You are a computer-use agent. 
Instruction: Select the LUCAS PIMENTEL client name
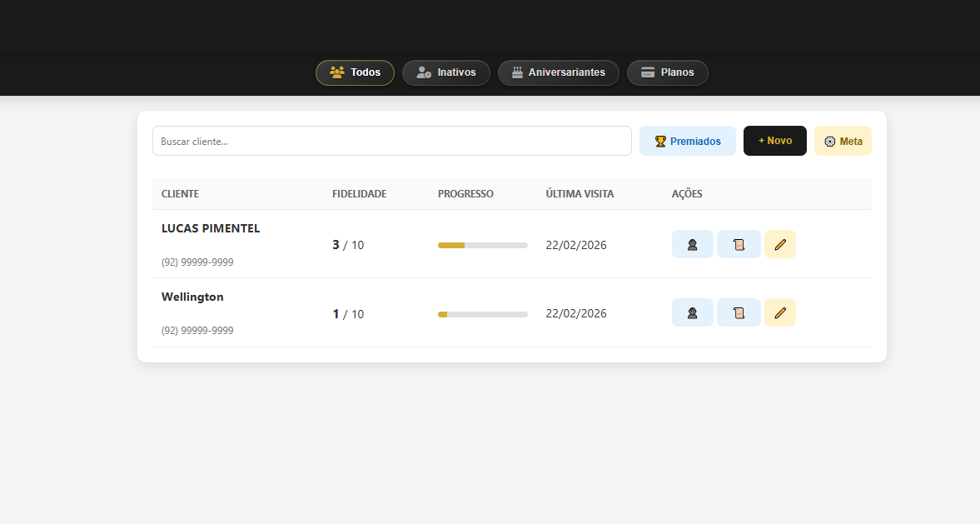211,228
